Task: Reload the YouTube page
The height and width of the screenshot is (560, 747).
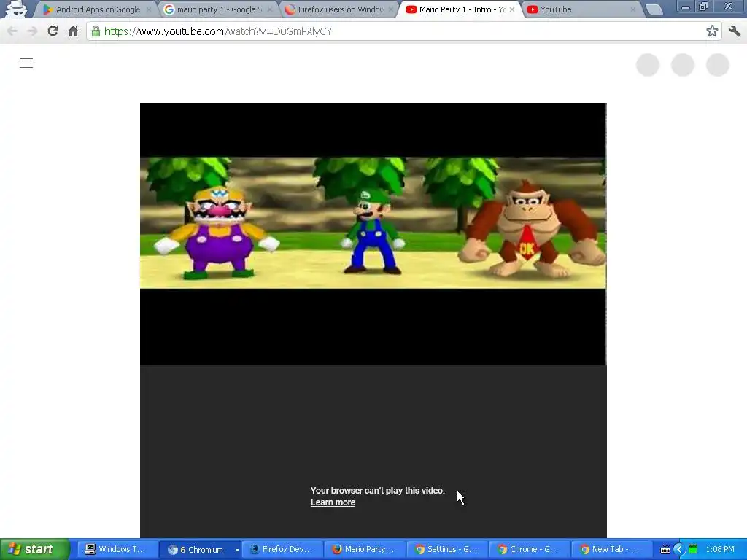Action: click(x=53, y=31)
